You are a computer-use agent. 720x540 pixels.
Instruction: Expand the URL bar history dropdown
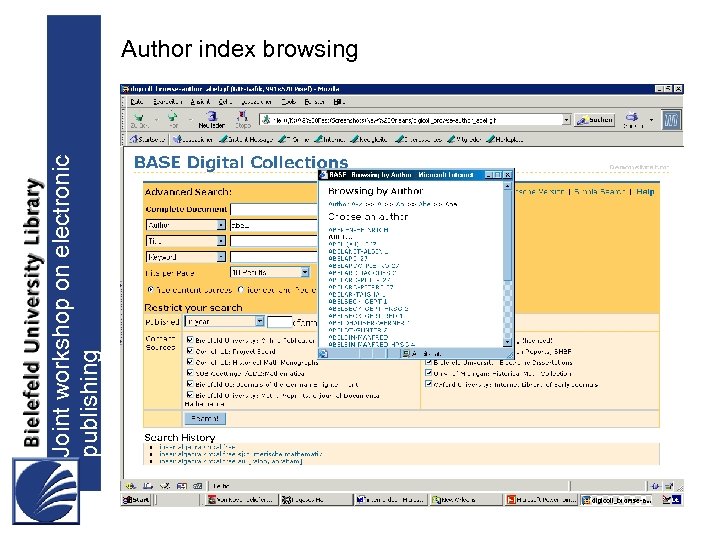coord(566,120)
